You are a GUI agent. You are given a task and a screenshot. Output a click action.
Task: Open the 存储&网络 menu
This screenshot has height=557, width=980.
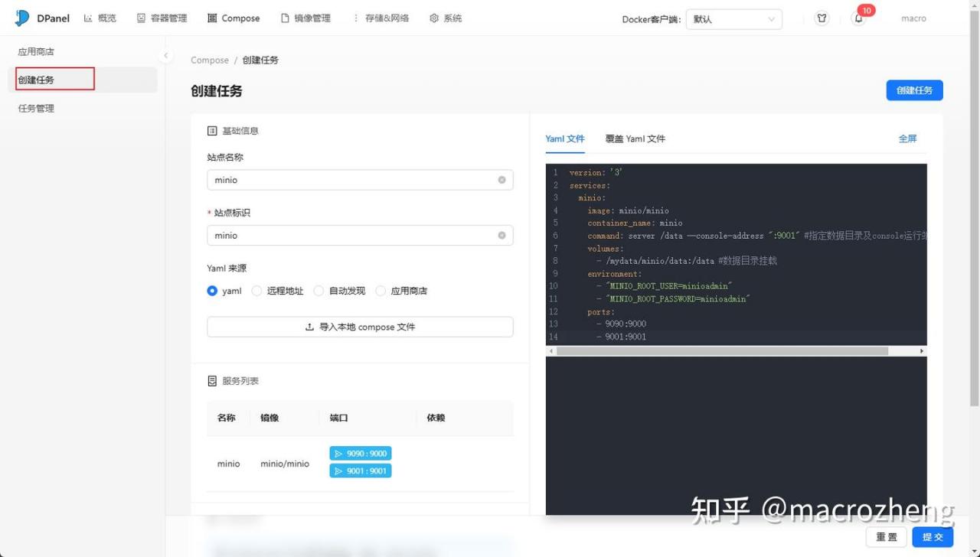point(380,18)
